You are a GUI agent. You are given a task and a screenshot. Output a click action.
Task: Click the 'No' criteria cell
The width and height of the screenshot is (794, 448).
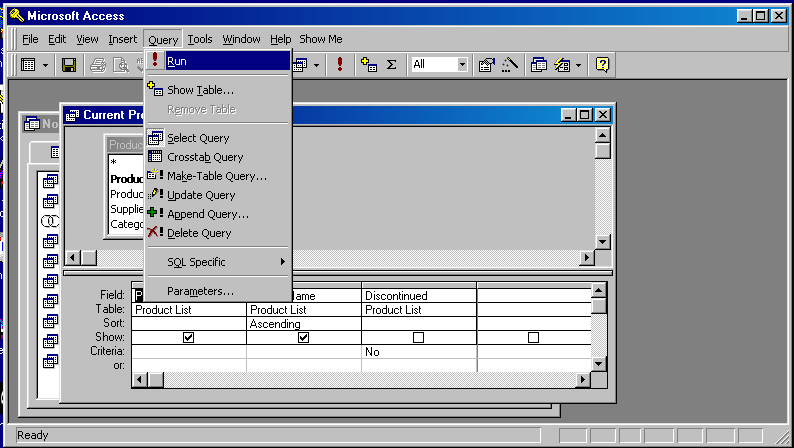click(419, 352)
